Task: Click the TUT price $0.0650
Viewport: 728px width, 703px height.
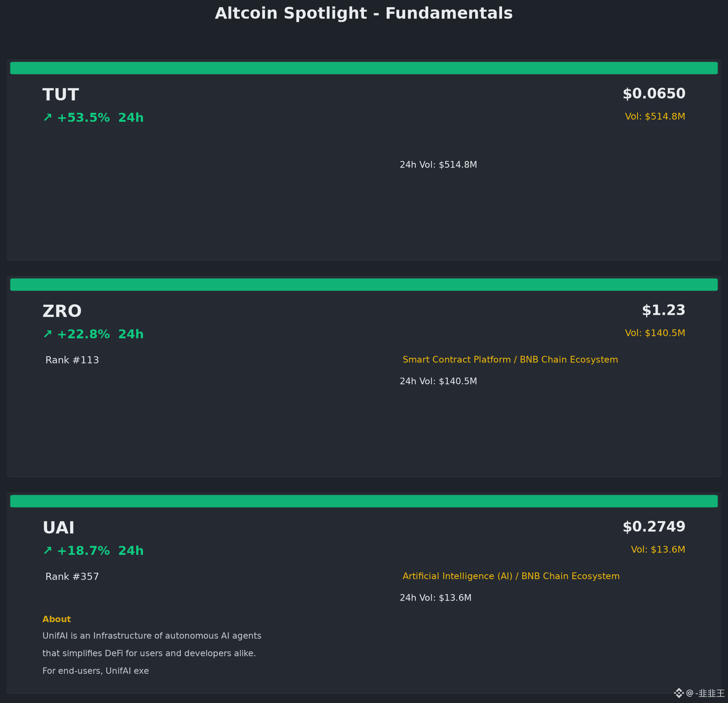Action: coord(654,94)
